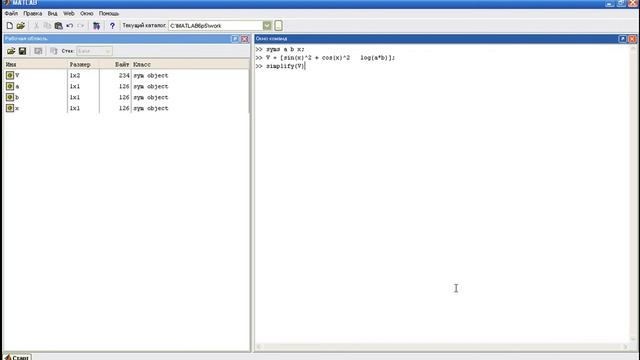The height and width of the screenshot is (360, 640).
Task: Place cursor in simplify(V) command line
Action: coord(285,66)
